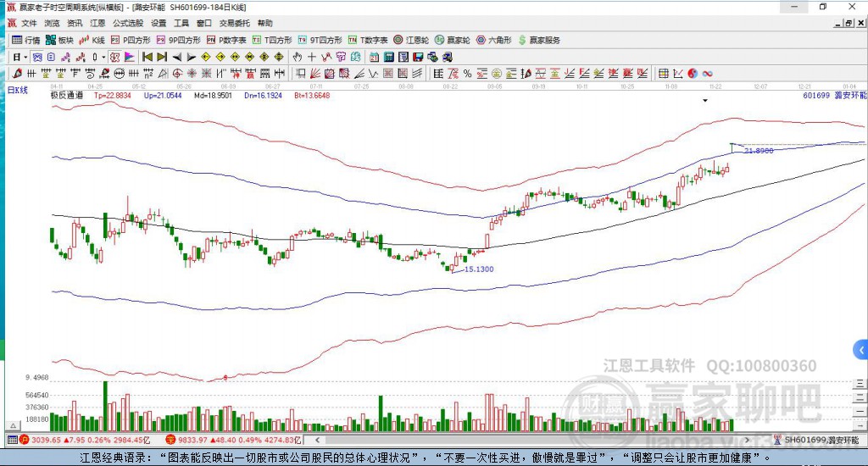Switch to the K线 chart view
The image size is (868, 466).
click(x=92, y=40)
